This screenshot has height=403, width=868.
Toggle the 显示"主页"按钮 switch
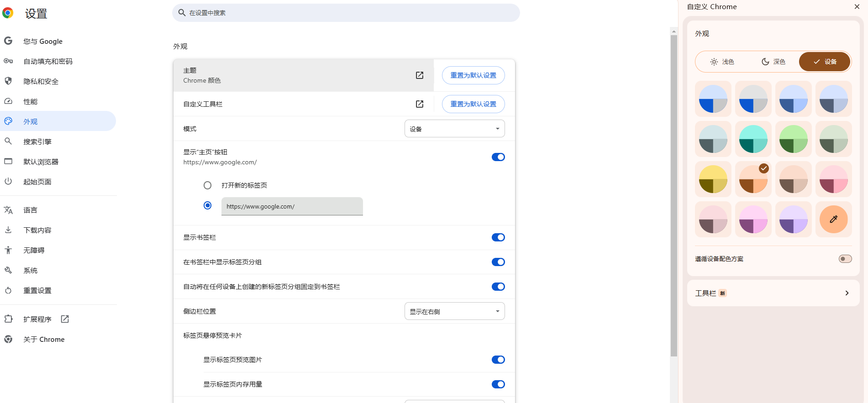pos(498,157)
